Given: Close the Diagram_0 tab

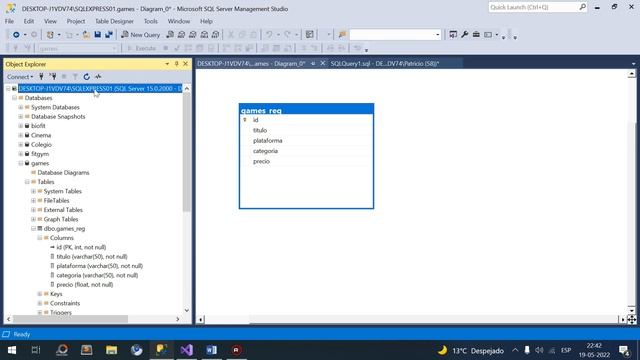Looking at the screenshot, I should coord(322,63).
